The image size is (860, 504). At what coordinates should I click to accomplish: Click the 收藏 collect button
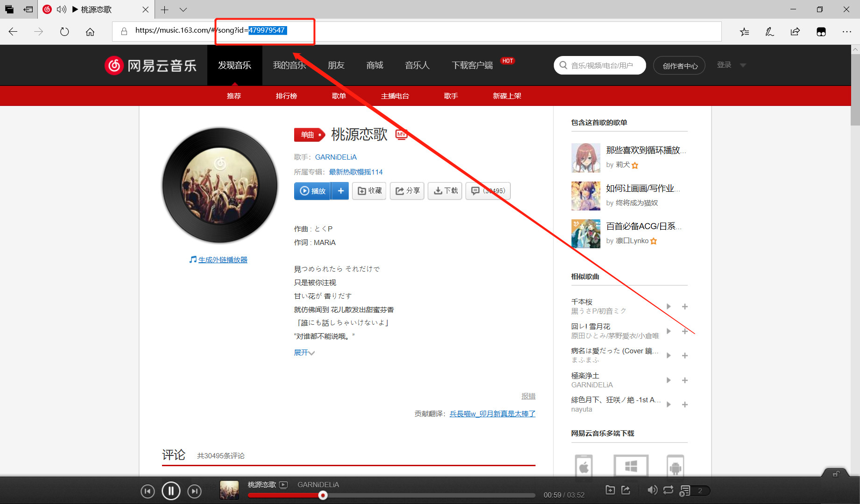point(369,191)
